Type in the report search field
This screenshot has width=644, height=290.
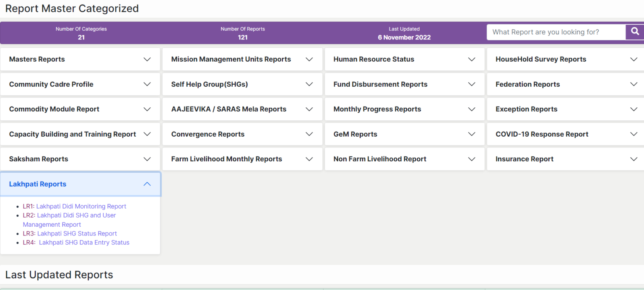click(556, 32)
